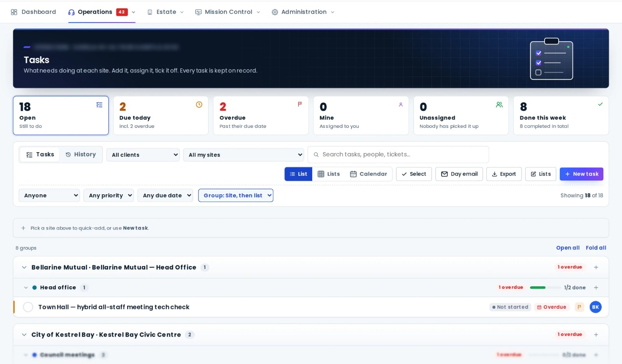Click the Head office progress bar

click(x=545, y=287)
